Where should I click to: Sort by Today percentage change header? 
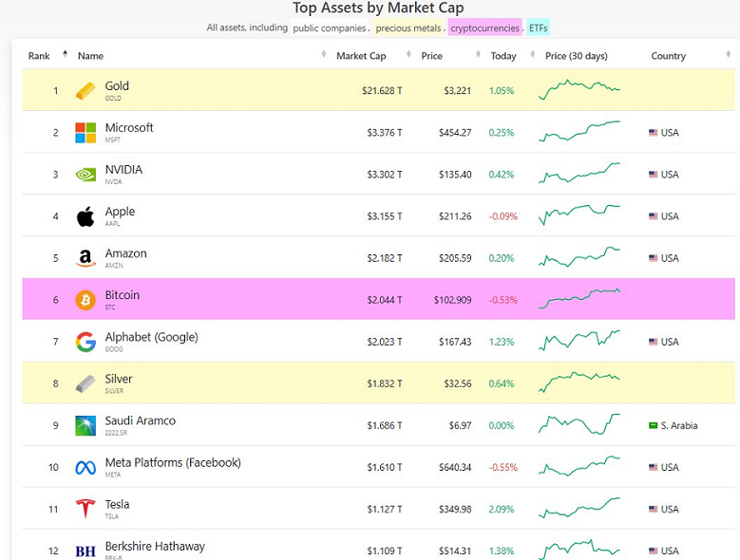(503, 56)
